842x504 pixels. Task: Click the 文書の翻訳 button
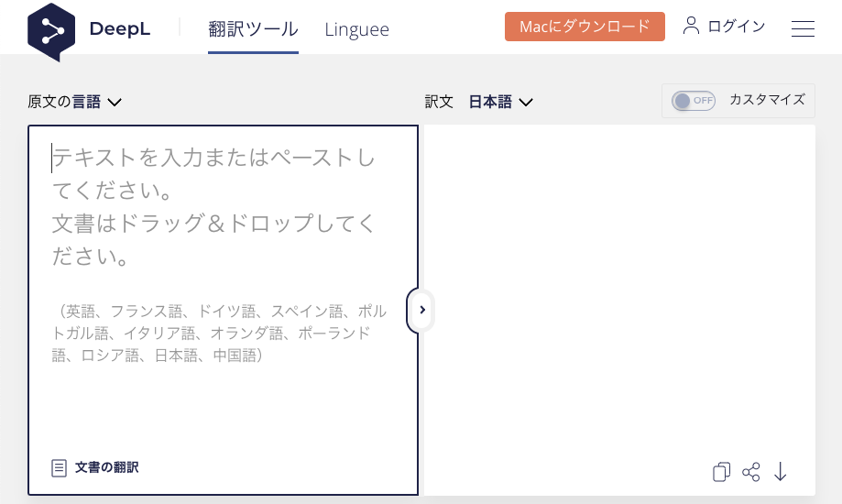click(x=95, y=467)
